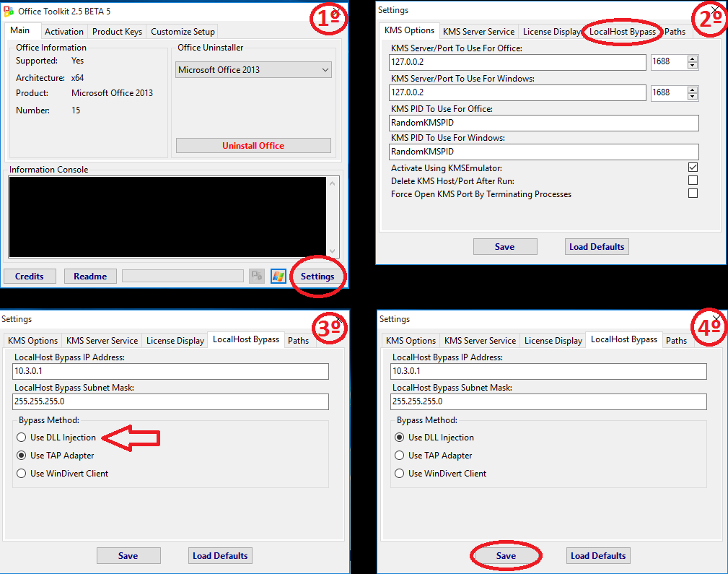728x574 pixels.
Task: Click selected Use DLL Injection radio in fourth window
Action: pyautogui.click(x=399, y=438)
